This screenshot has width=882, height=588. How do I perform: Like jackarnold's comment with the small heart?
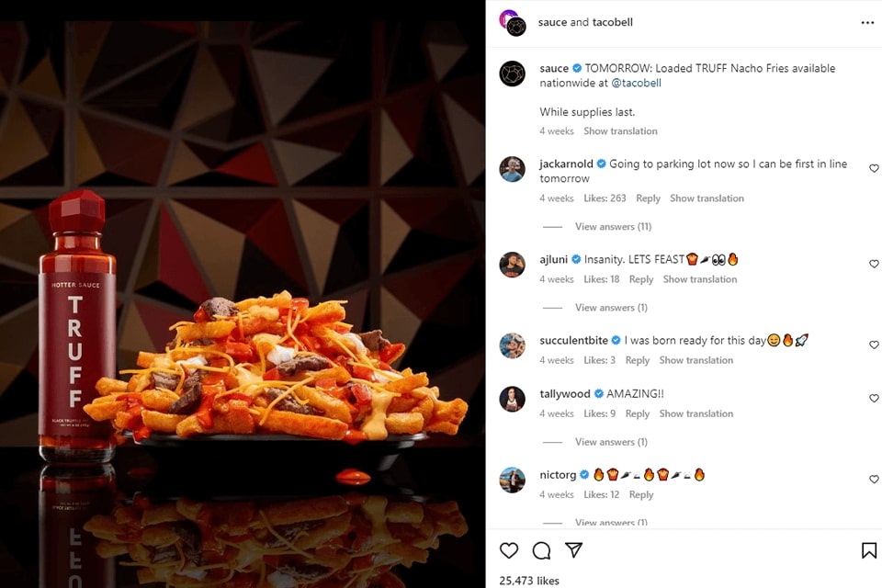click(x=874, y=168)
